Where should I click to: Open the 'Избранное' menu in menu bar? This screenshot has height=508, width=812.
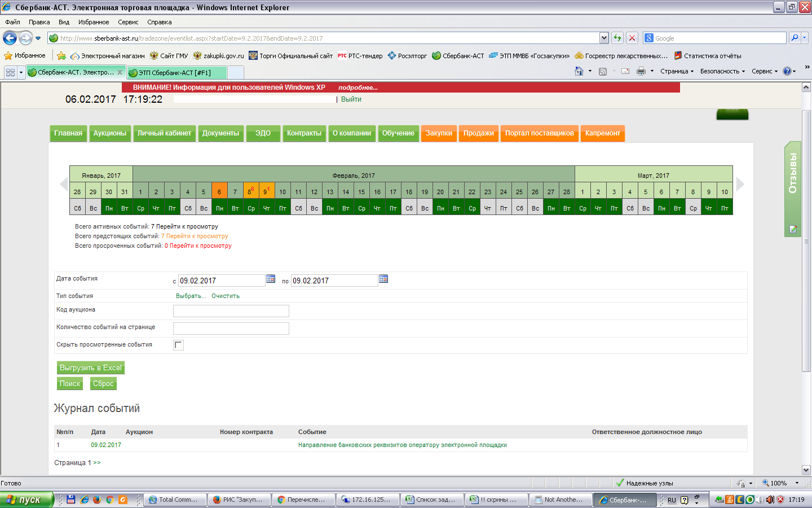click(x=94, y=22)
